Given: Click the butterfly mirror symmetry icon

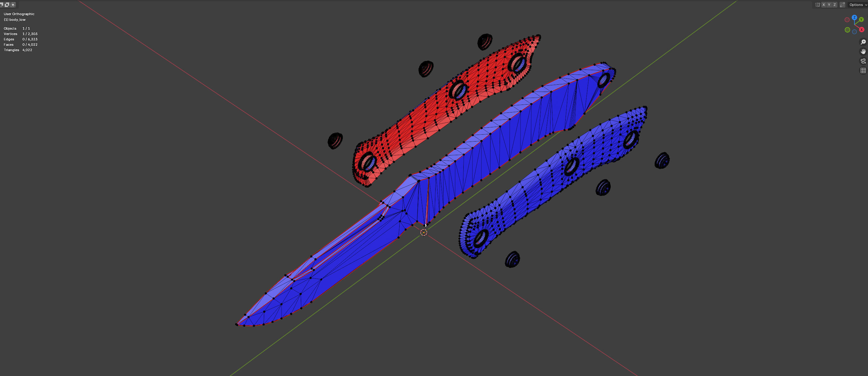Looking at the screenshot, I should [x=818, y=5].
